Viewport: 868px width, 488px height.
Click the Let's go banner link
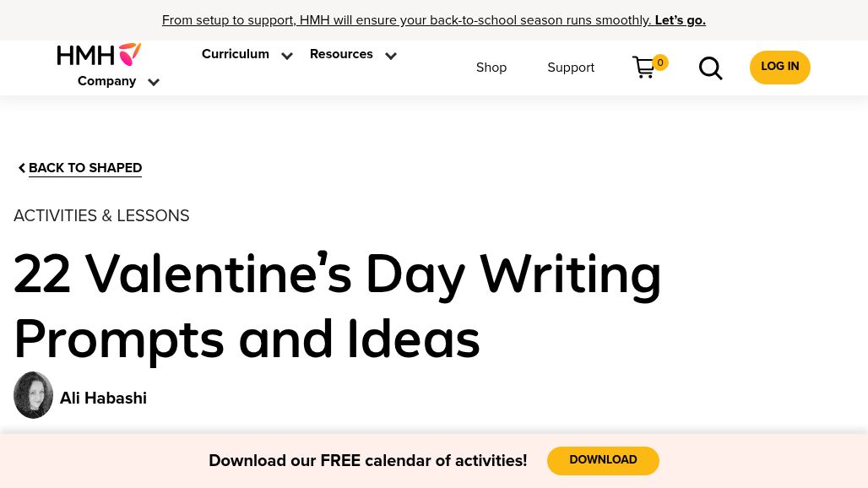tap(681, 20)
